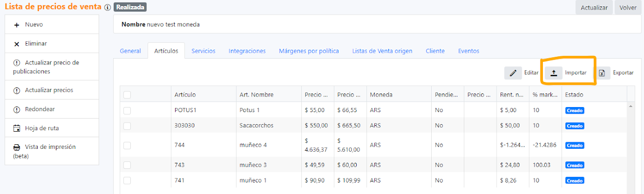Click the info icon beside the page title
This screenshot has width=644, height=194.
108,8
